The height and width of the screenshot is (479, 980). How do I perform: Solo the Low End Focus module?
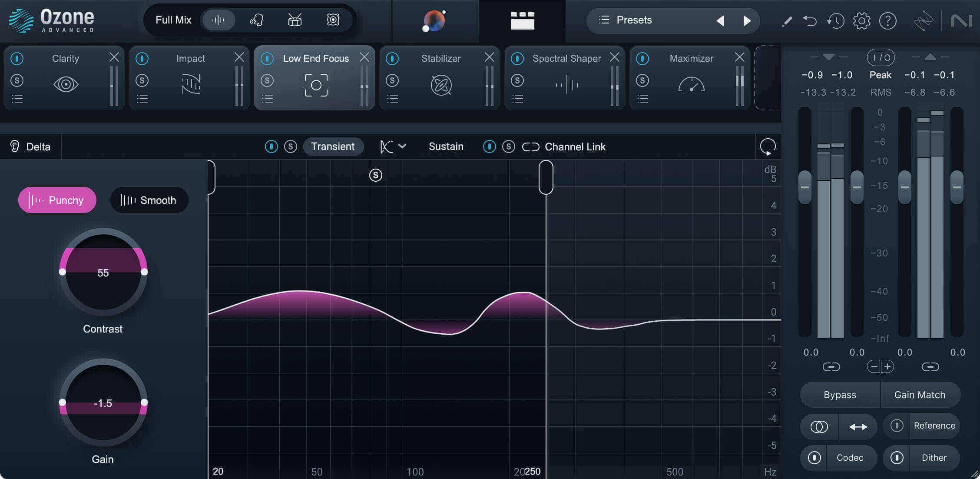(267, 80)
